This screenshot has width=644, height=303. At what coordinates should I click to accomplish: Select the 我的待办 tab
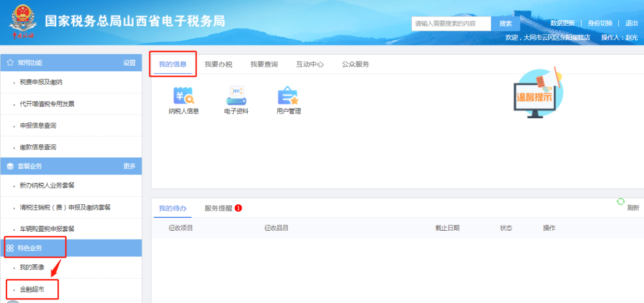point(172,208)
